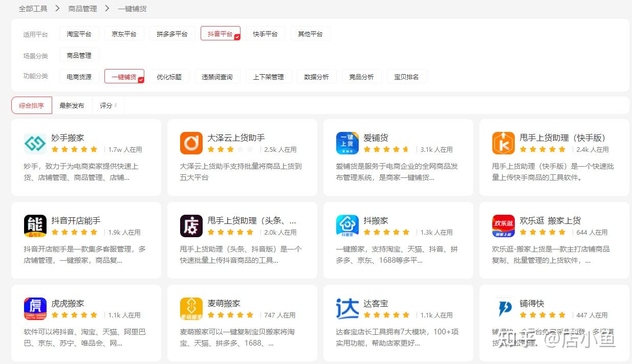Click the 644 人在用 usage count
Viewport: 632px width, 364px height.
coord(592,232)
